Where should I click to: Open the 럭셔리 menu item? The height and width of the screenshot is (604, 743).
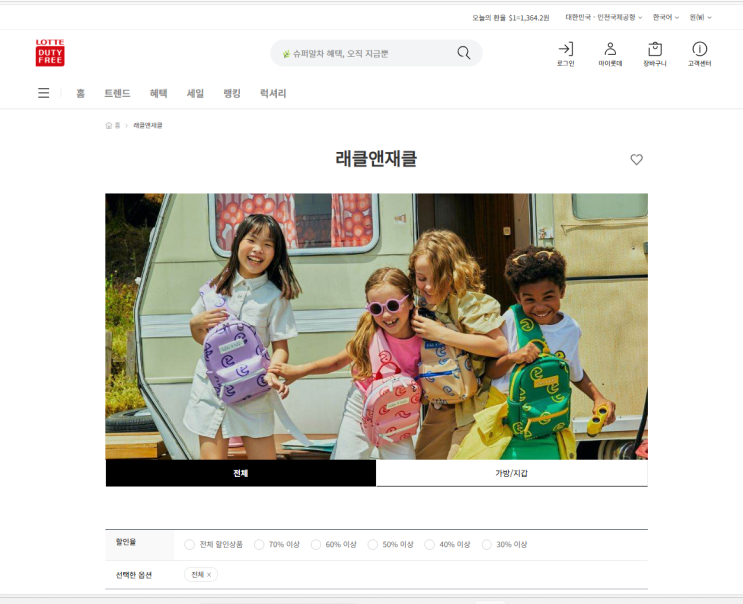point(273,93)
